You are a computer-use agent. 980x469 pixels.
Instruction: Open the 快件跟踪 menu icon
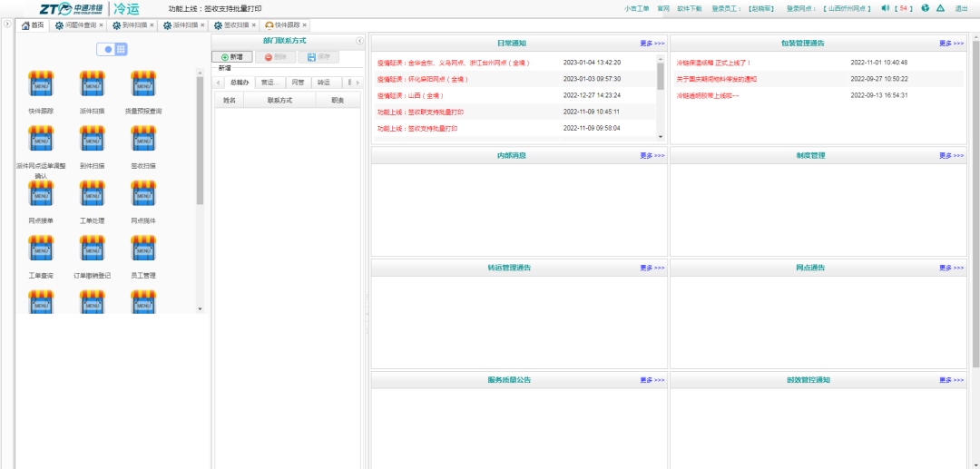pos(41,83)
